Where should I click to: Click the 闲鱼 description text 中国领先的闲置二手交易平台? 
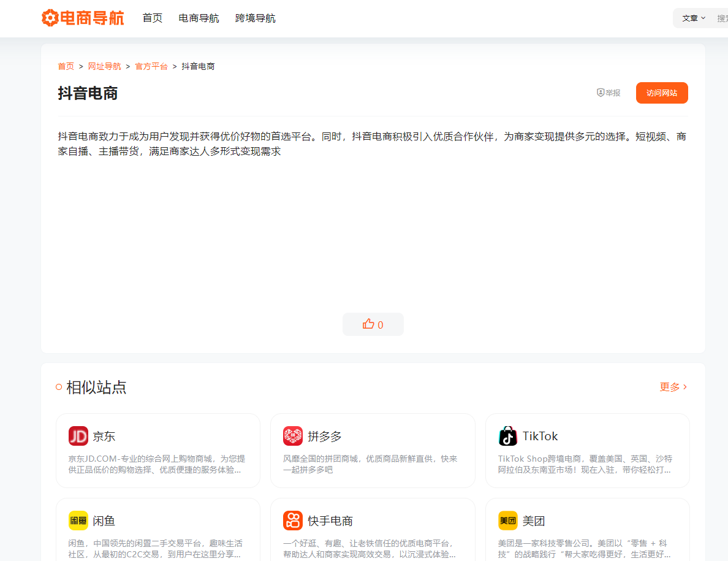[156, 549]
